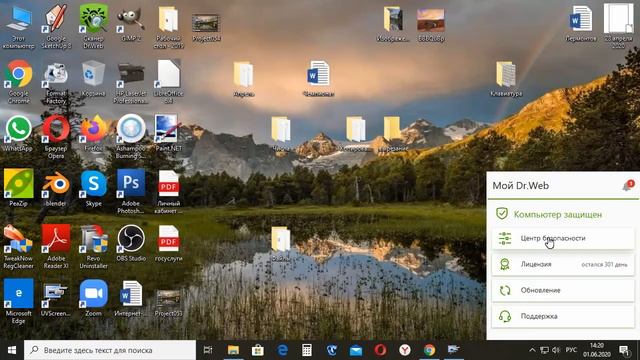640x360 pixels.
Task: Select the госуслуги PDF file
Action: [x=168, y=243]
